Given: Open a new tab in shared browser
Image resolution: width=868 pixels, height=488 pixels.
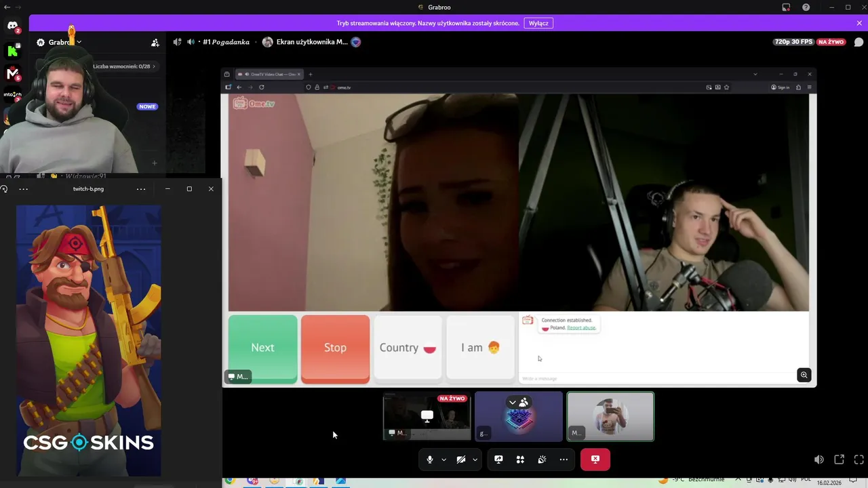Looking at the screenshot, I should tap(311, 75).
